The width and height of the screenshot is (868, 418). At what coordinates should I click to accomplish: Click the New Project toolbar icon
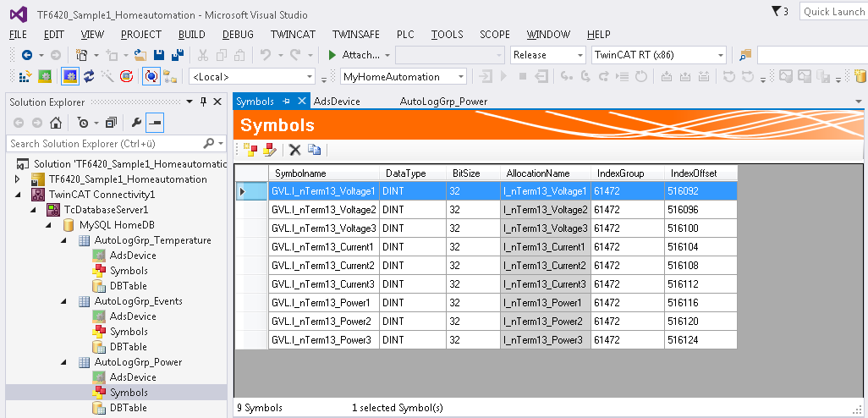[82, 55]
